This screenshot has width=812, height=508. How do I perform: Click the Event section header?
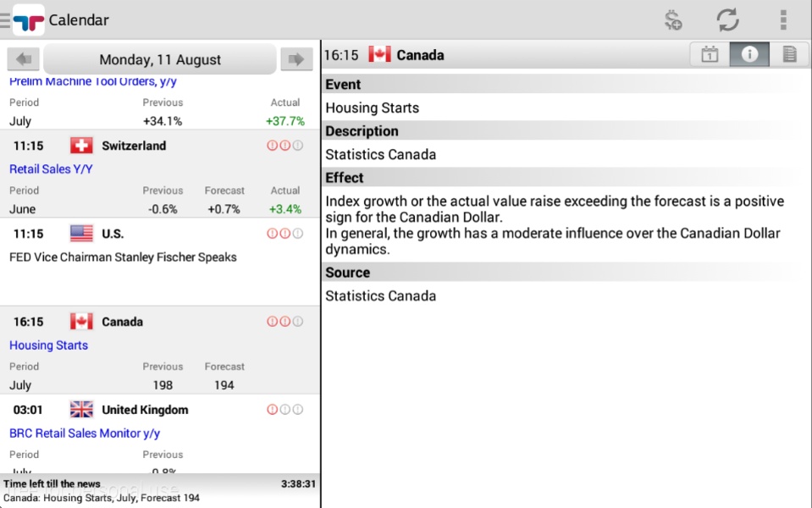pyautogui.click(x=566, y=85)
